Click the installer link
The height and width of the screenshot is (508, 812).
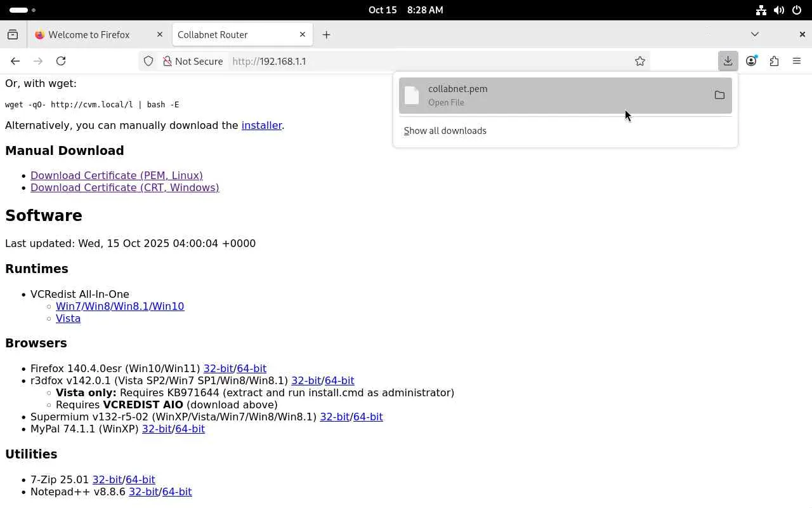coord(261,125)
